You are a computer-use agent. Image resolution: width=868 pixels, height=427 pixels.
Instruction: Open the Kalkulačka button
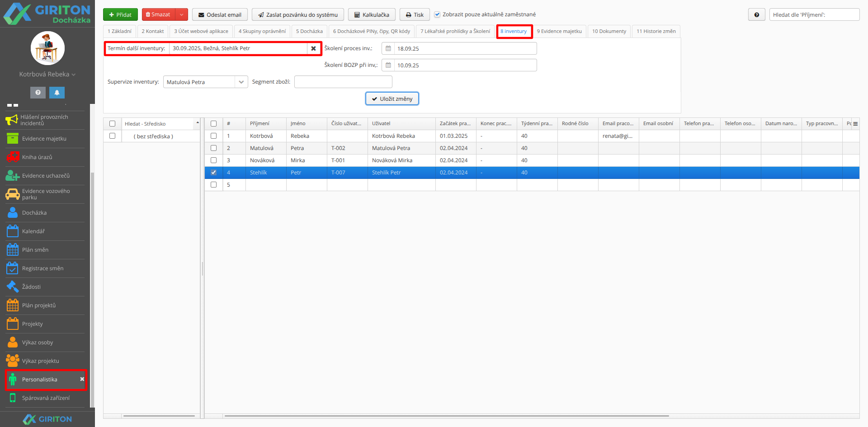click(372, 15)
